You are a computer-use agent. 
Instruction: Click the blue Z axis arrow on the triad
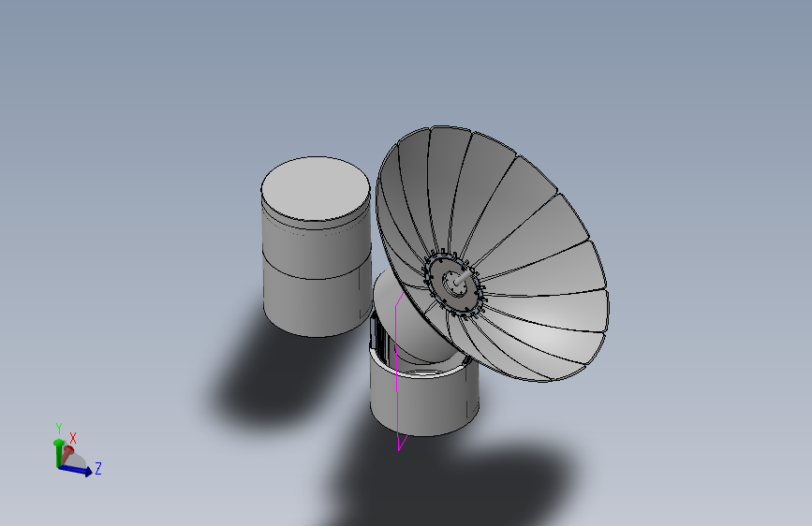[x=76, y=469]
